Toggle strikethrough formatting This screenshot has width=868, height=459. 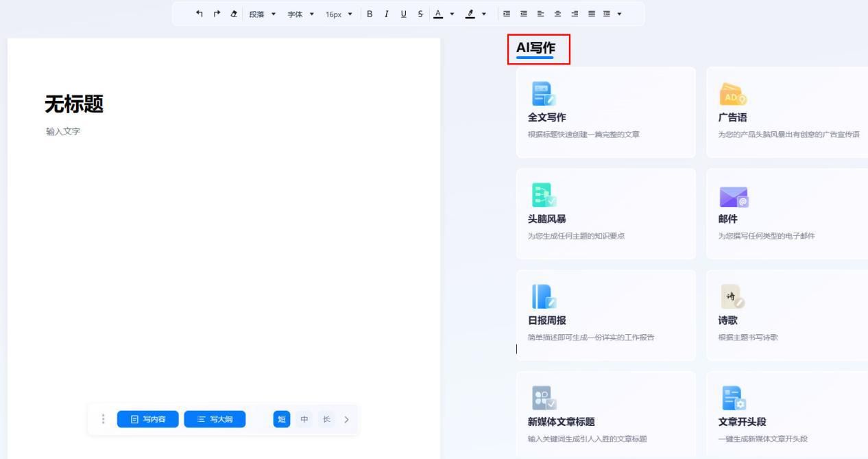420,14
